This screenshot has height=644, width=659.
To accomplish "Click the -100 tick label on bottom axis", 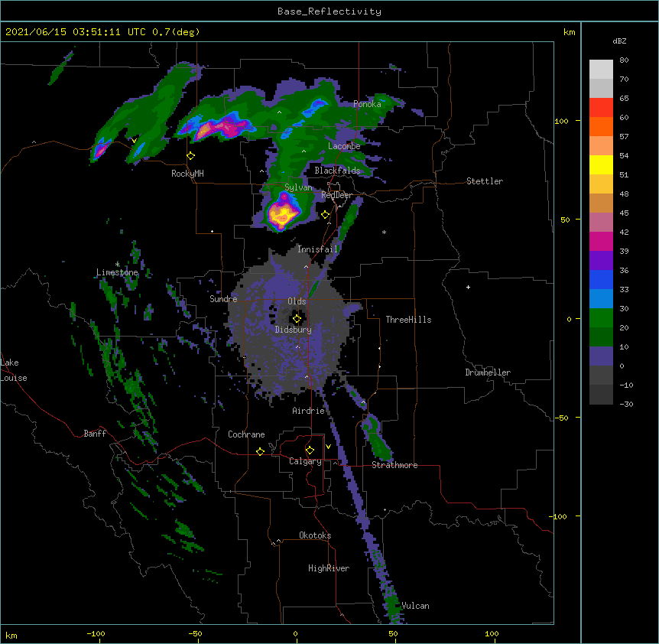I will point(96,633).
